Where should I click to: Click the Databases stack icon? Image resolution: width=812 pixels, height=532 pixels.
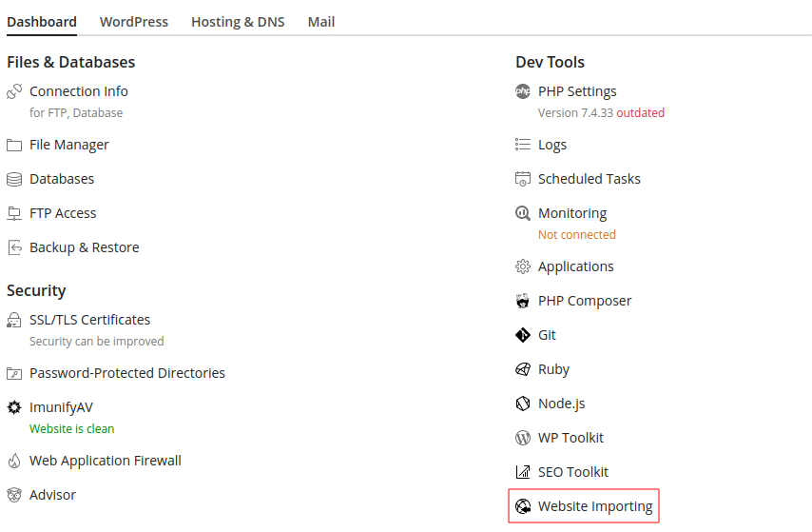coord(14,179)
